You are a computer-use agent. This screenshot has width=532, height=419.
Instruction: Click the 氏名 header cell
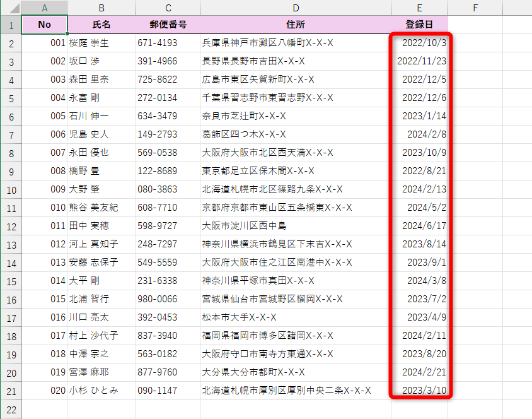pos(101,24)
